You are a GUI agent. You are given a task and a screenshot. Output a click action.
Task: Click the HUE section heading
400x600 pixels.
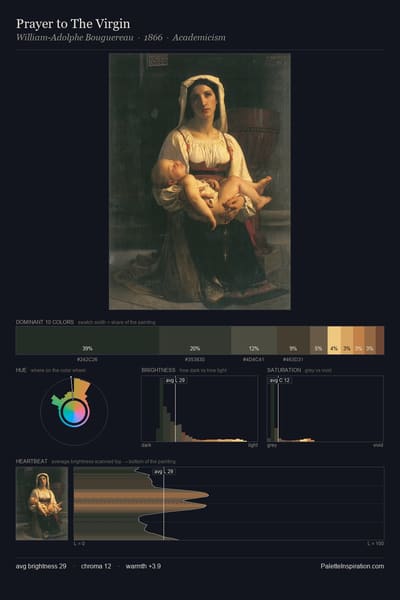[x=21, y=370]
